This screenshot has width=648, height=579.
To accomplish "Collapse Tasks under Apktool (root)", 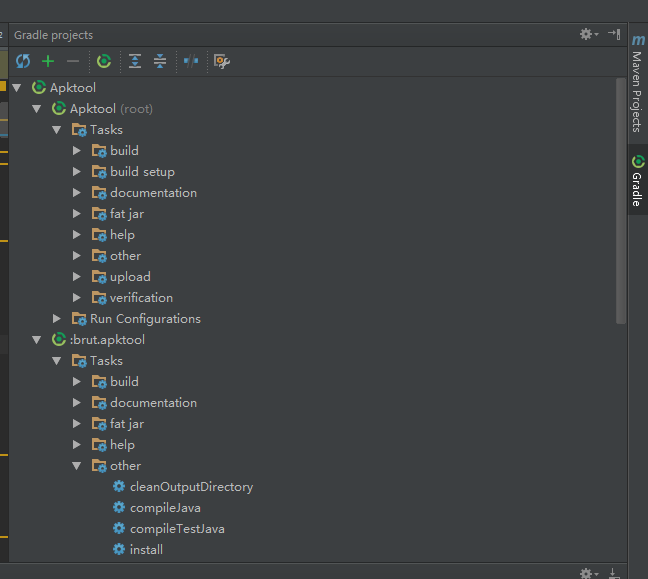I will click(x=57, y=130).
